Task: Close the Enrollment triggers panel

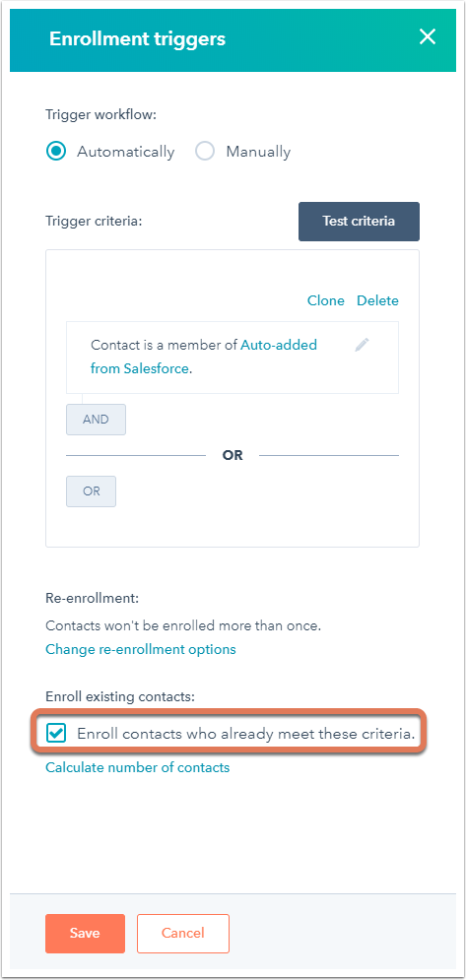Action: 428,36
